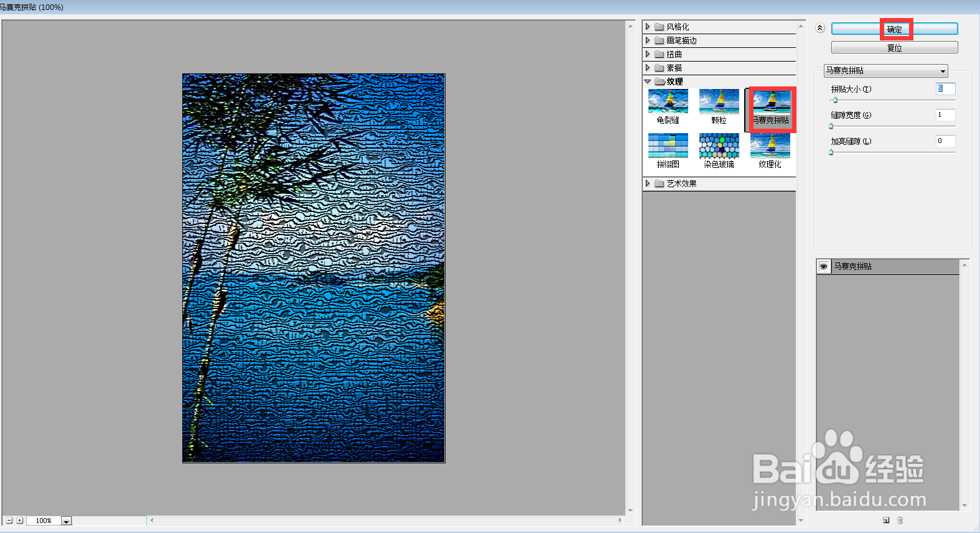Open the zoom percentage dropdown arrow
Screen dimensions: 980x533
66,521
